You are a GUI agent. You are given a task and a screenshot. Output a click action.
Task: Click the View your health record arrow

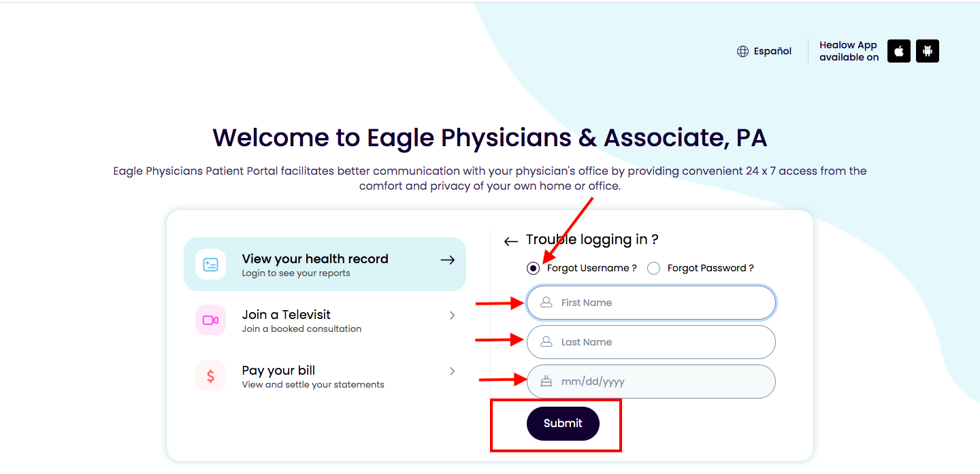[x=447, y=260]
